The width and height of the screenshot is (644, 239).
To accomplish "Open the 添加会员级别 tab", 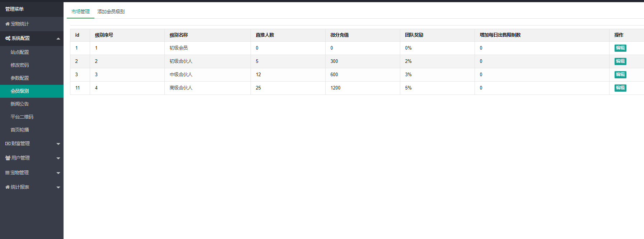I will coord(111,12).
